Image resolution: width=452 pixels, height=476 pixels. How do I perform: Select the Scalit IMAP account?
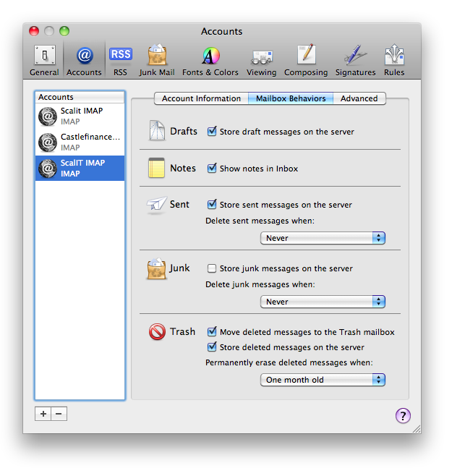pos(80,116)
